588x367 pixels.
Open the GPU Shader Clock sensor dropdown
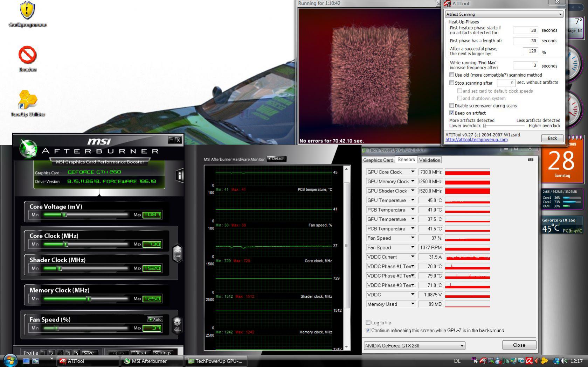point(413,191)
